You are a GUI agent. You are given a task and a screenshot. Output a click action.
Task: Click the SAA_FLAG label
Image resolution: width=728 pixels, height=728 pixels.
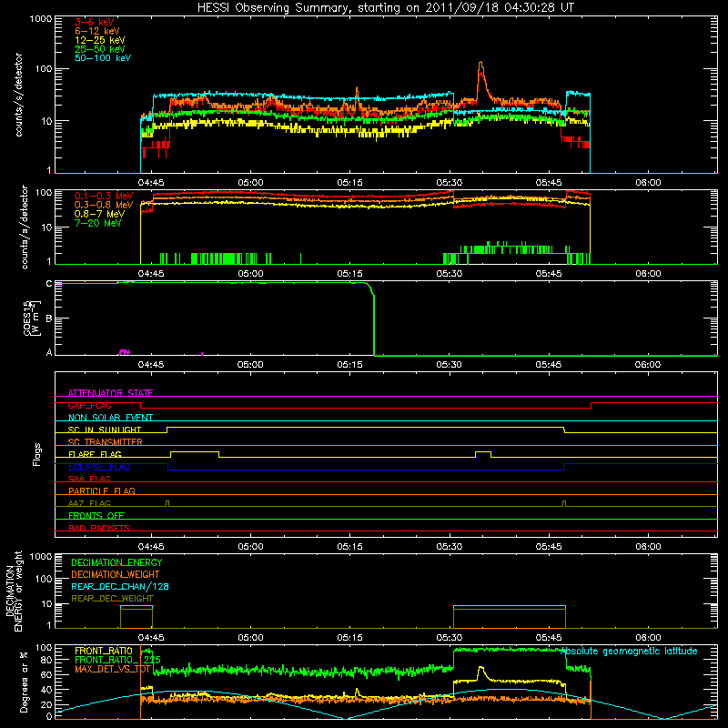tap(89, 479)
